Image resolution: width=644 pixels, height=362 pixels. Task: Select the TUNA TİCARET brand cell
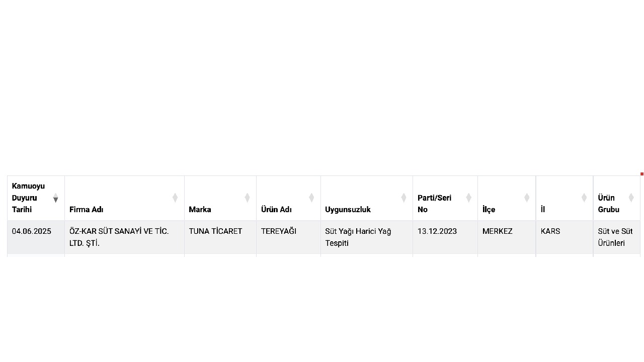(x=220, y=237)
